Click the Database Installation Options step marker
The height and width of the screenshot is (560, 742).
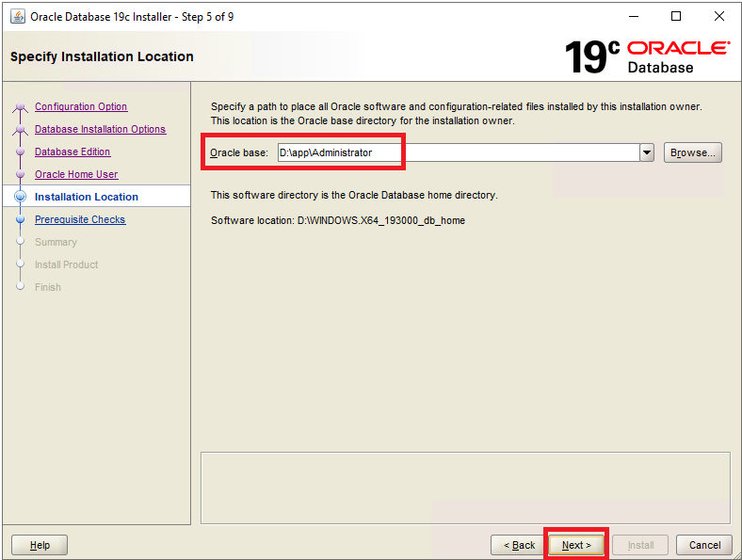(20, 129)
